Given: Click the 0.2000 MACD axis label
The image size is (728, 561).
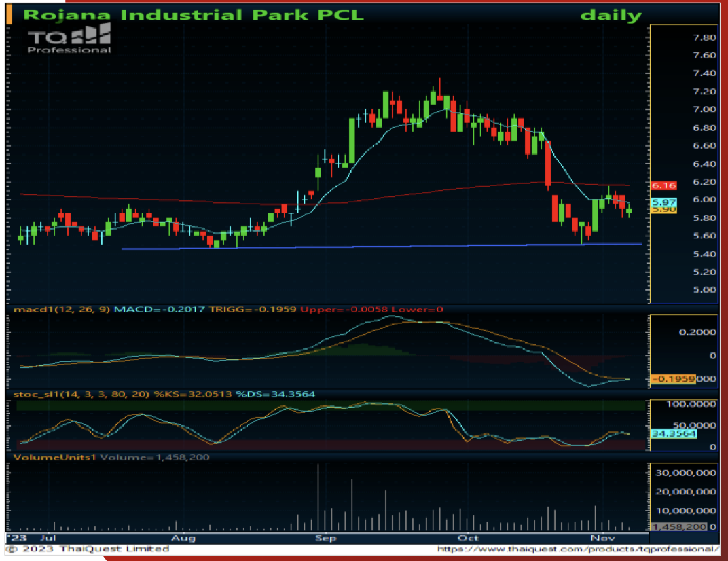Looking at the screenshot, I should 697,331.
